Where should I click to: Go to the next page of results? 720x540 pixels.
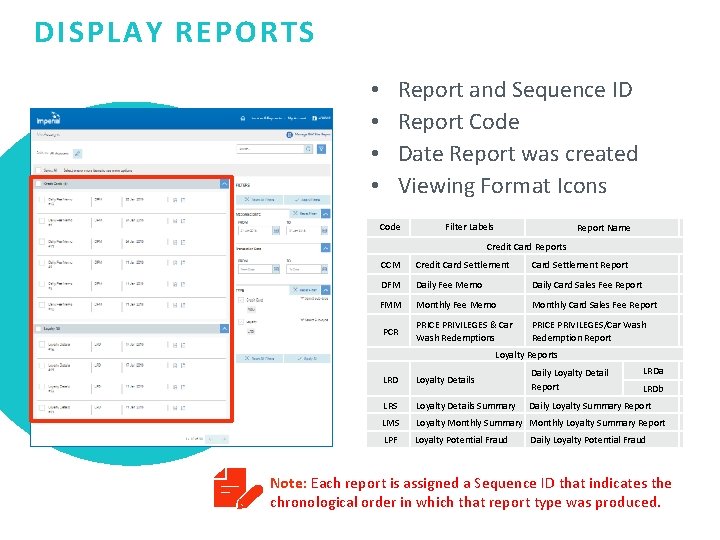224,439
